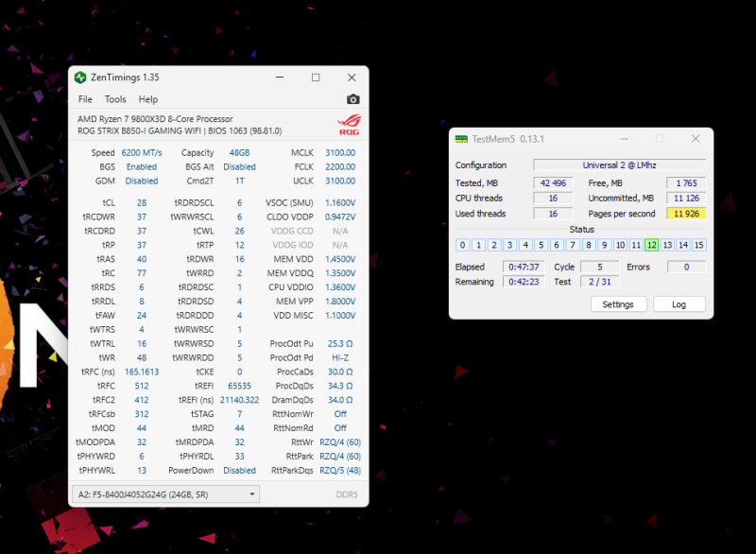Screen dimensions: 756x554
Task: Select thread status box 6
Action: (557, 245)
